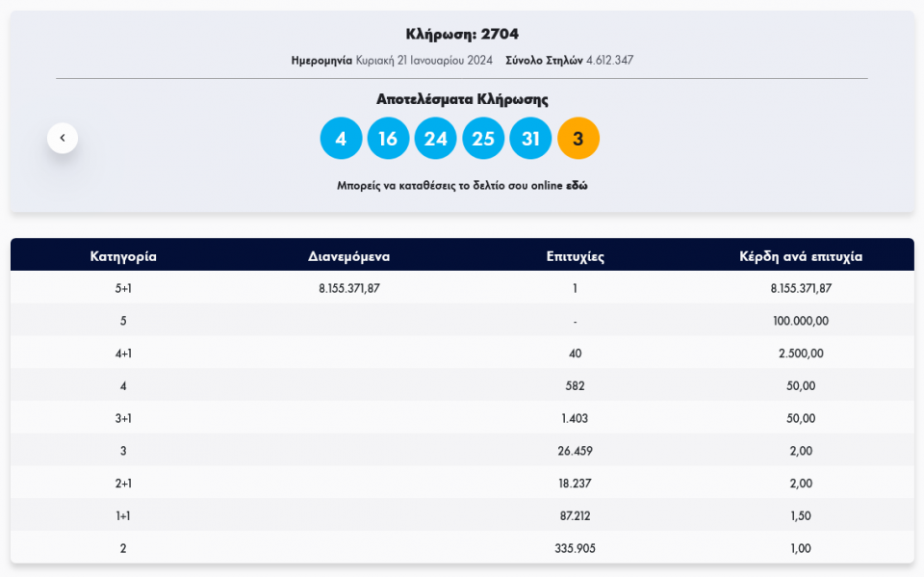Screen dimensions: 924x577
Task: Select the blue ball number 25
Action: (483, 139)
